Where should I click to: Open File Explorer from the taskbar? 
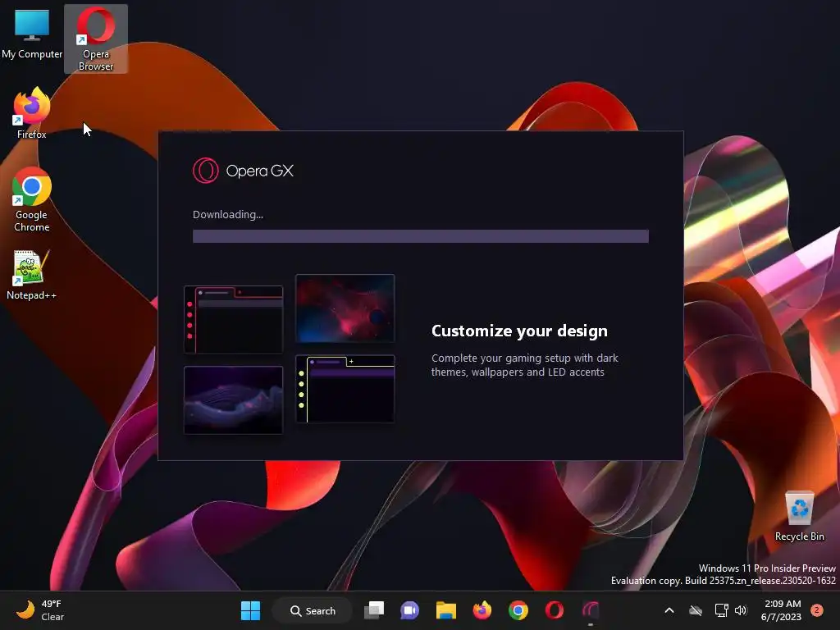(x=445, y=610)
